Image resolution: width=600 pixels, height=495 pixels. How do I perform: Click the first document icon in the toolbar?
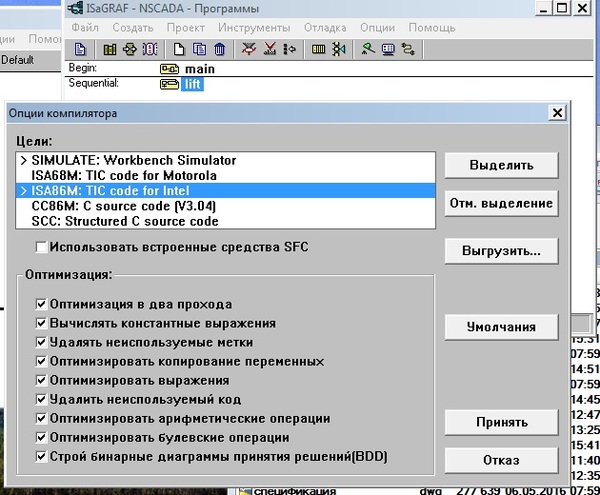[80, 48]
